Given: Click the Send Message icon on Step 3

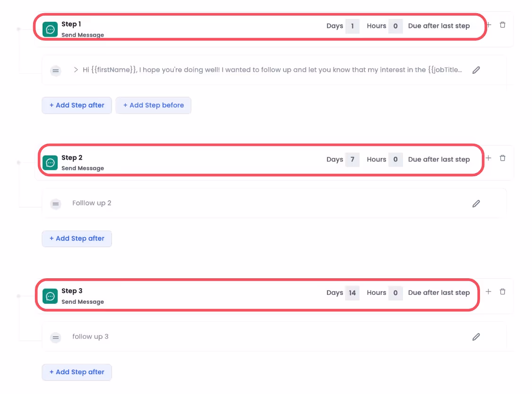Looking at the screenshot, I should 50,296.
